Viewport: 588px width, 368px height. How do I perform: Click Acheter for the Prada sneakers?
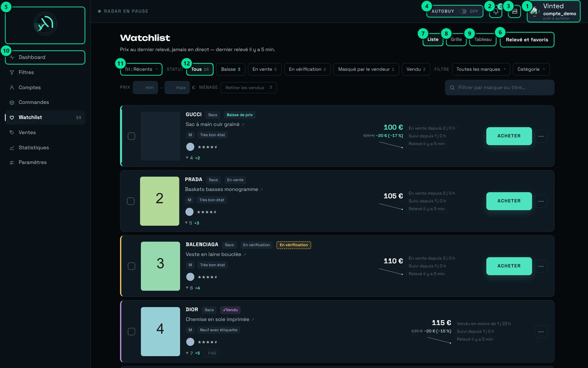[x=509, y=201]
